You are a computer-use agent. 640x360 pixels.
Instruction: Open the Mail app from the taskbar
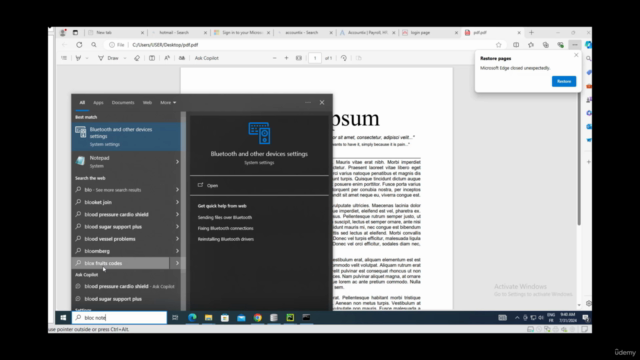click(241, 318)
